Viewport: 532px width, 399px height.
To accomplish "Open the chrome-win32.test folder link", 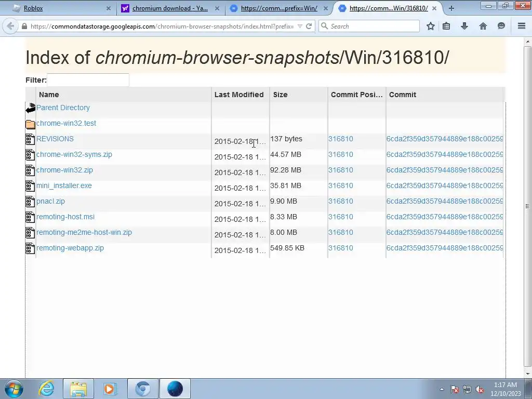I will click(66, 123).
